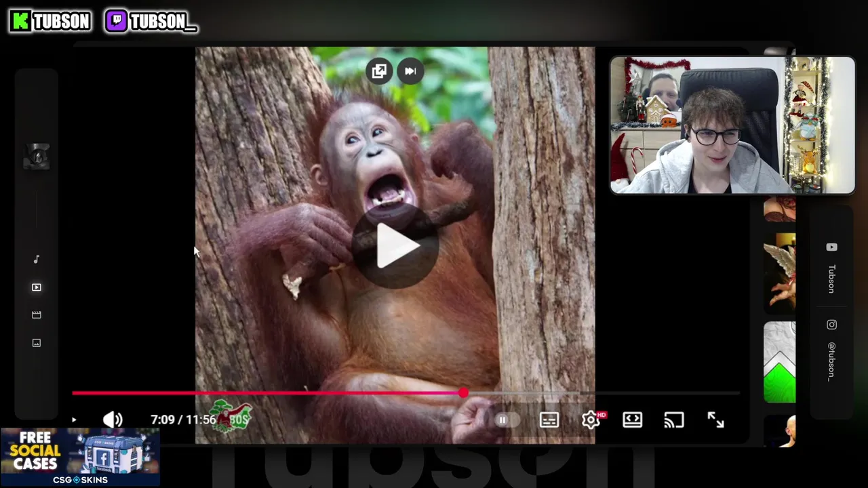Image resolution: width=868 pixels, height=488 pixels.
Task: Open the angel wings suggested thumbnail
Action: coord(779,274)
